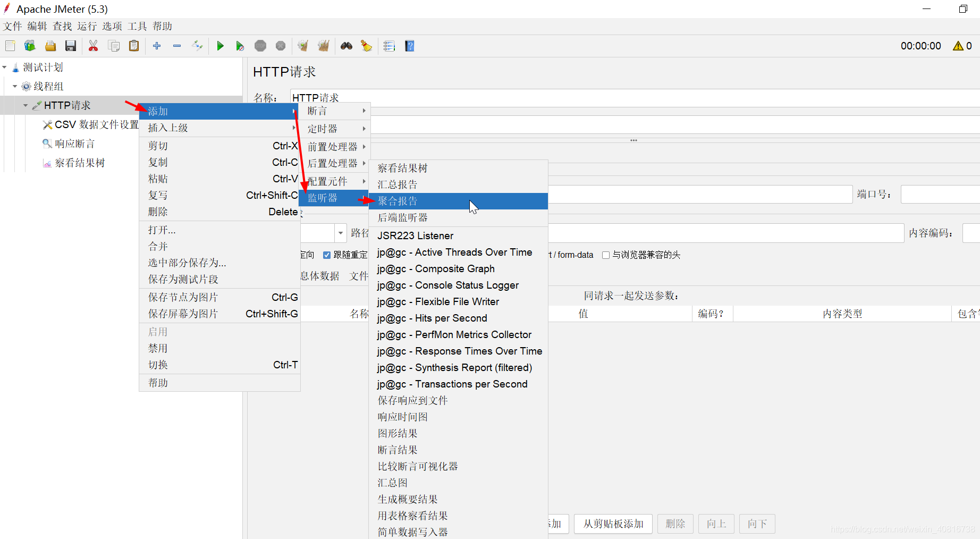Click the Reset search icon
Screen dimensions: 980x539
coord(367,46)
